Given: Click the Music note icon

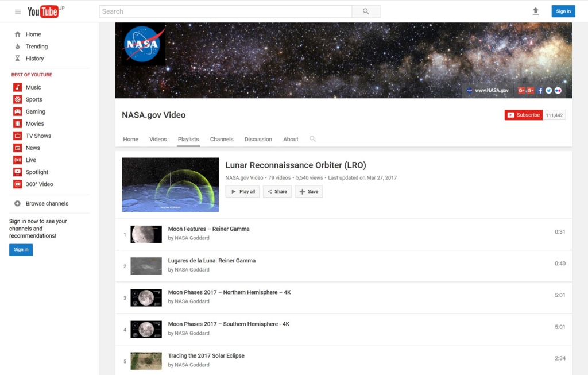Looking at the screenshot, I should [x=18, y=87].
